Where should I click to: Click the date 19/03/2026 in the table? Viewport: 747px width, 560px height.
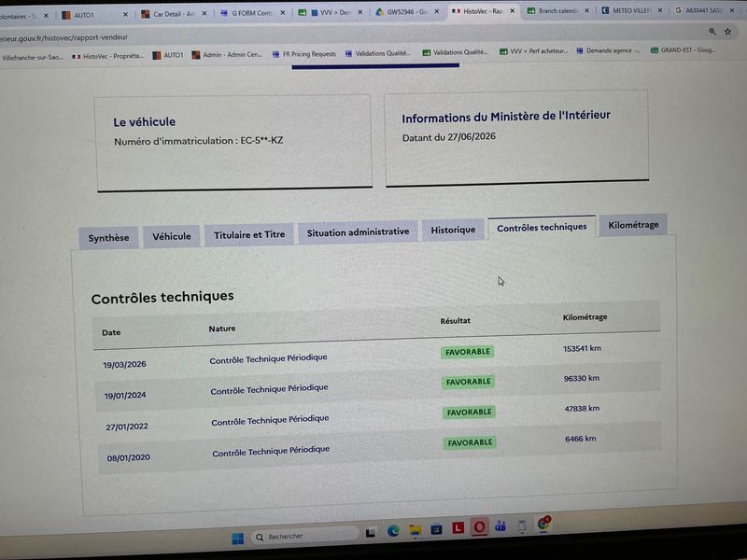(x=124, y=365)
